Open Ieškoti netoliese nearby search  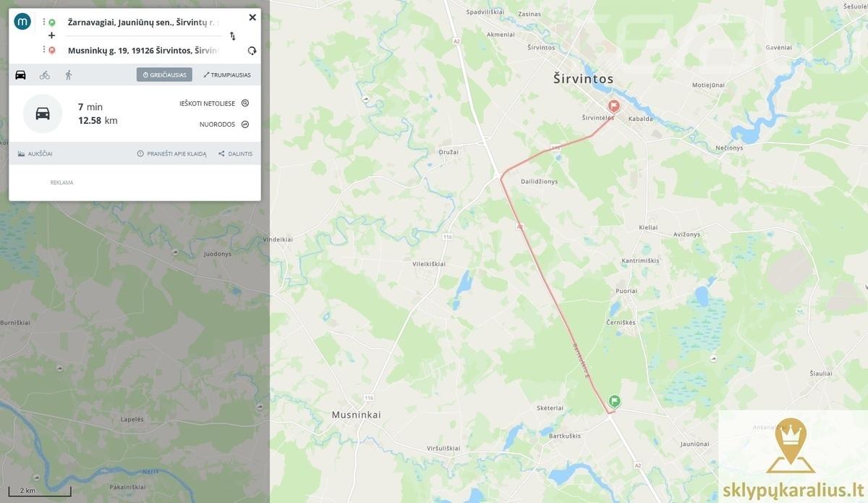click(x=214, y=103)
